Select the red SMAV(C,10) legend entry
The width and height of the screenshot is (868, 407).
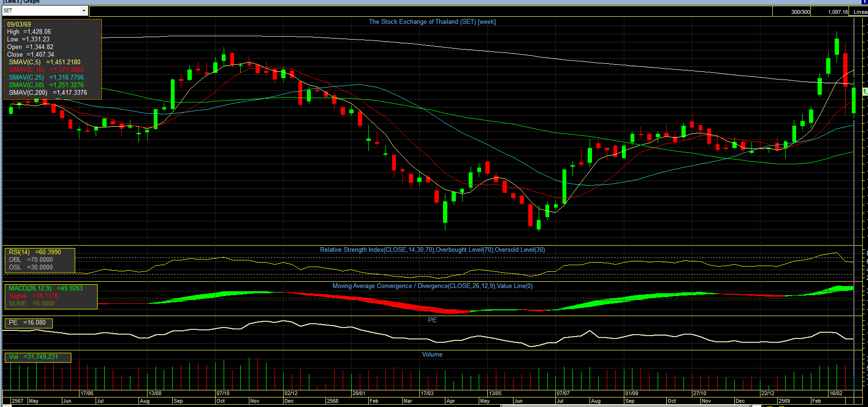46,70
